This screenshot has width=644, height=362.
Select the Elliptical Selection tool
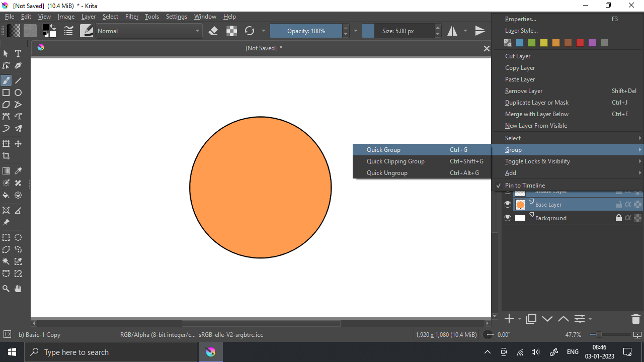[x=18, y=237]
